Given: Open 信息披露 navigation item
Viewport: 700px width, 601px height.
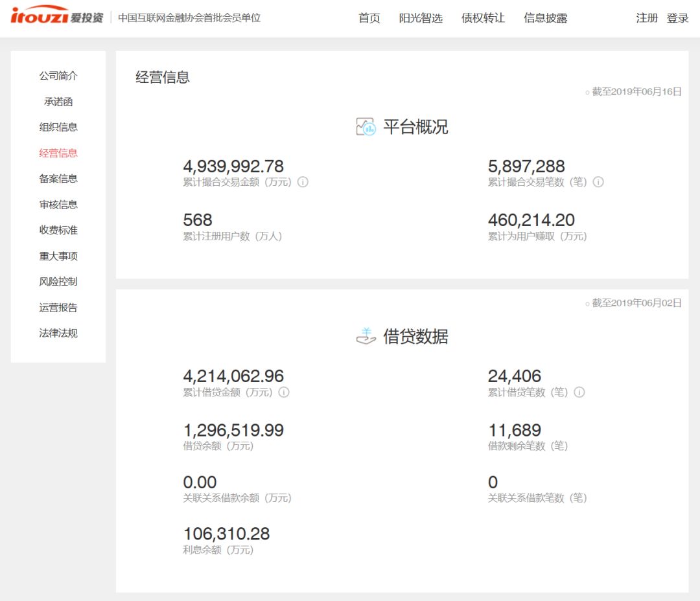Looking at the screenshot, I should (546, 18).
